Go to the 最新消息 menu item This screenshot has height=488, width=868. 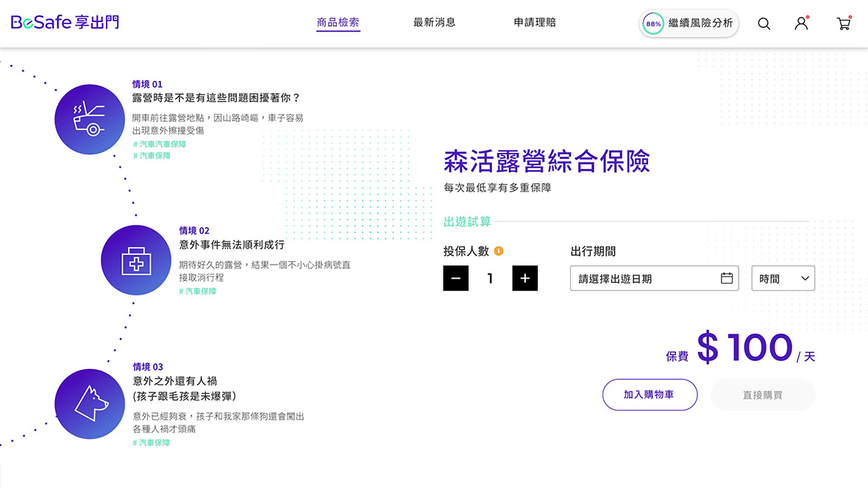434,23
